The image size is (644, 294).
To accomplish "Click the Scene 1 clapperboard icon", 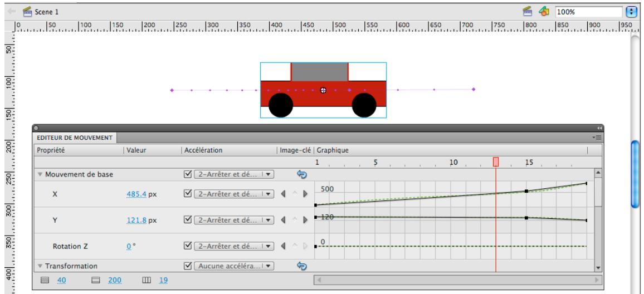I will point(27,12).
